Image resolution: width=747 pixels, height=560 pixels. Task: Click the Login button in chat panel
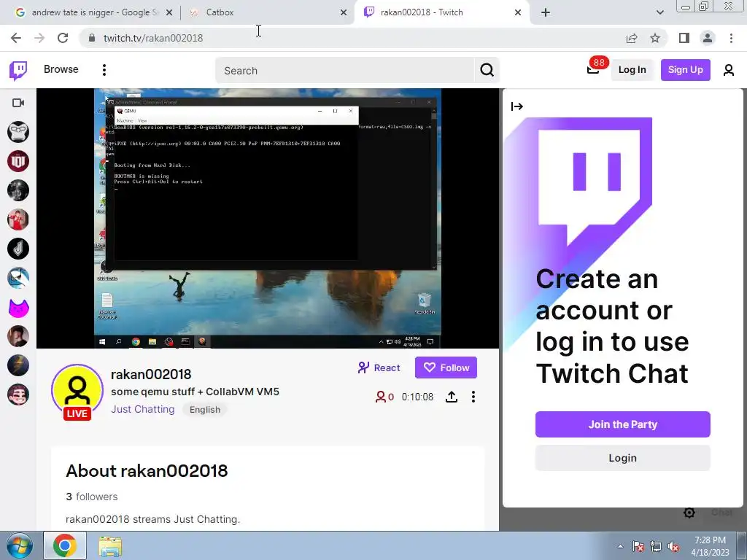coord(623,458)
